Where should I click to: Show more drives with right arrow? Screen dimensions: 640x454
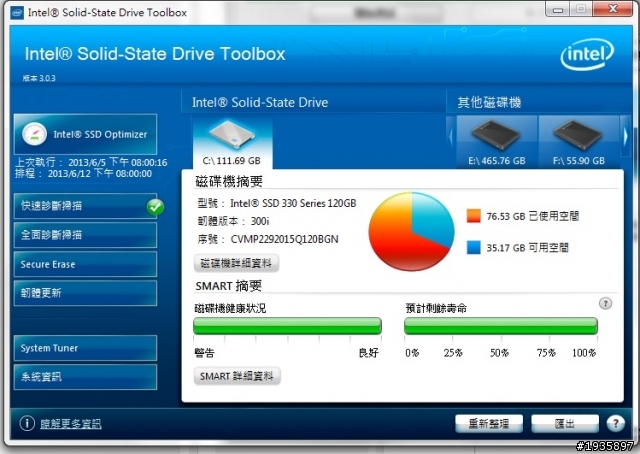coord(625,137)
